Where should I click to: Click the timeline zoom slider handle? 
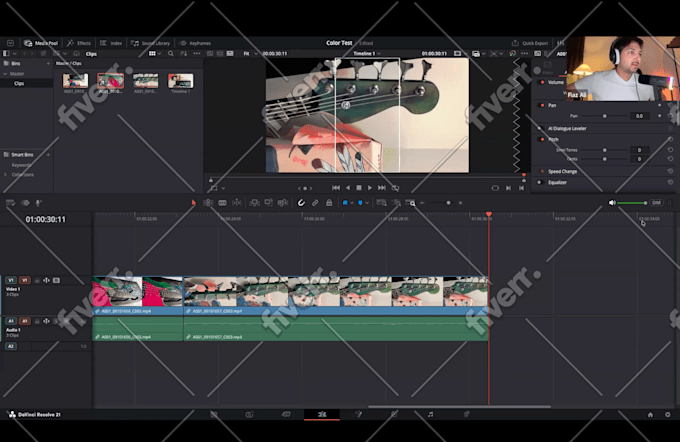(448, 203)
